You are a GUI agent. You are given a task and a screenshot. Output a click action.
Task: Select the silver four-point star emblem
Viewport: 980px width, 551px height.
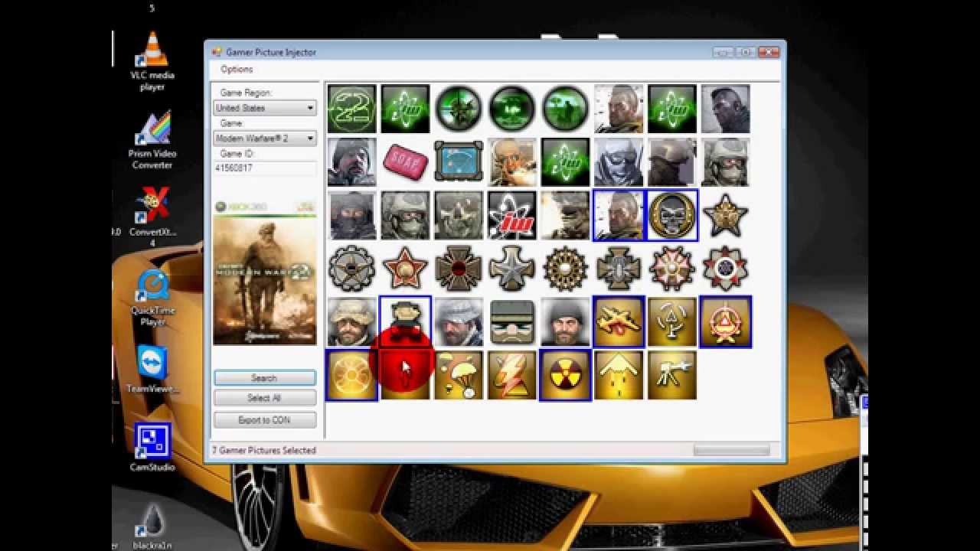point(512,269)
